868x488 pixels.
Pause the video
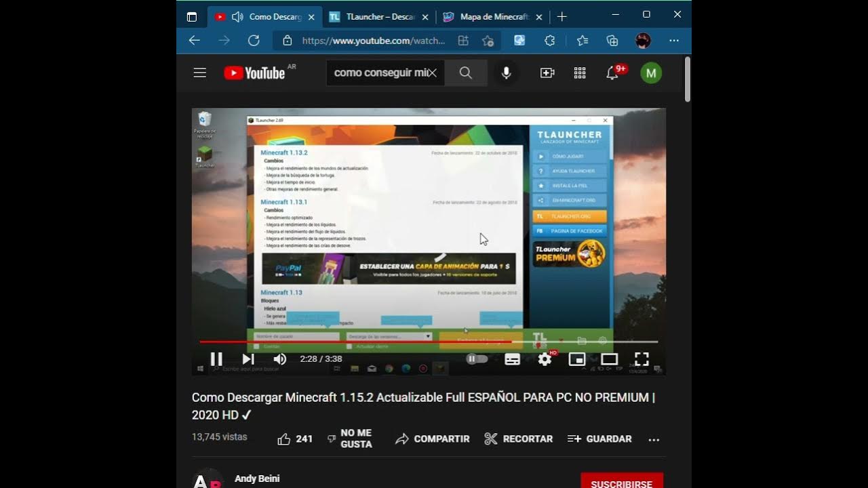click(216, 359)
